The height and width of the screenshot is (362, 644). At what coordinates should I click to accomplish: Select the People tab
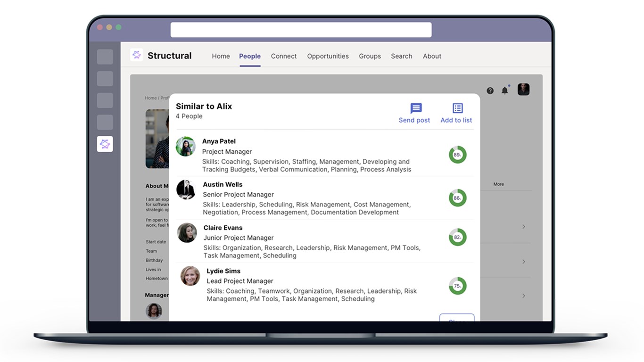coord(250,56)
